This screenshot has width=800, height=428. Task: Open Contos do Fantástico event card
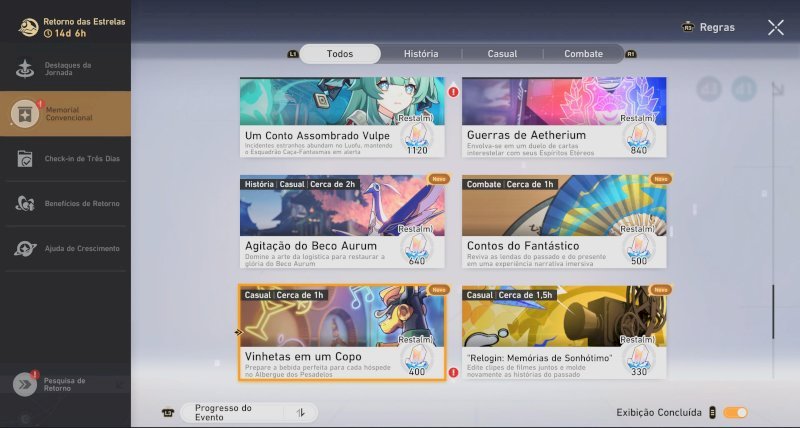[564, 221]
